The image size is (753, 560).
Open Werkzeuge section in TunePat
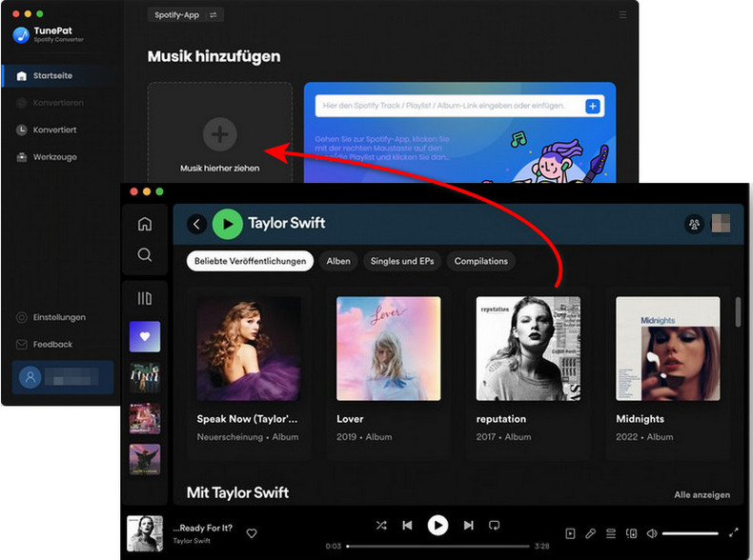(x=54, y=157)
